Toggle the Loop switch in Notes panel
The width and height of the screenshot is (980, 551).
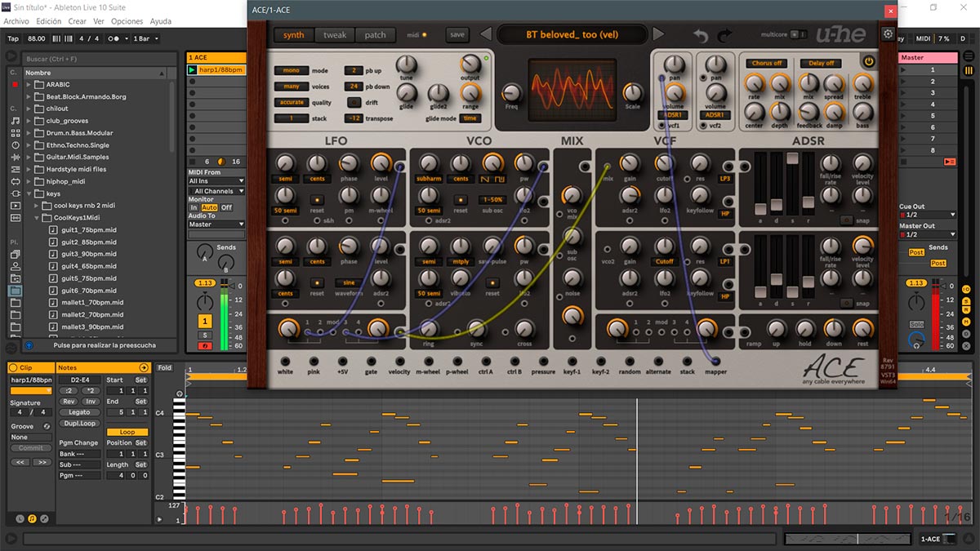[127, 432]
